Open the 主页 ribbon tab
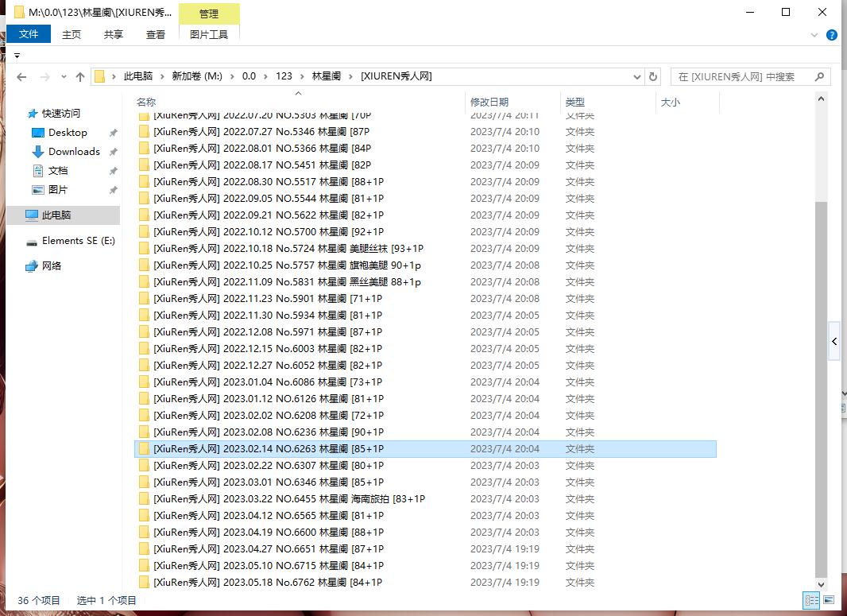Screen dimensions: 847x616 tap(72, 35)
